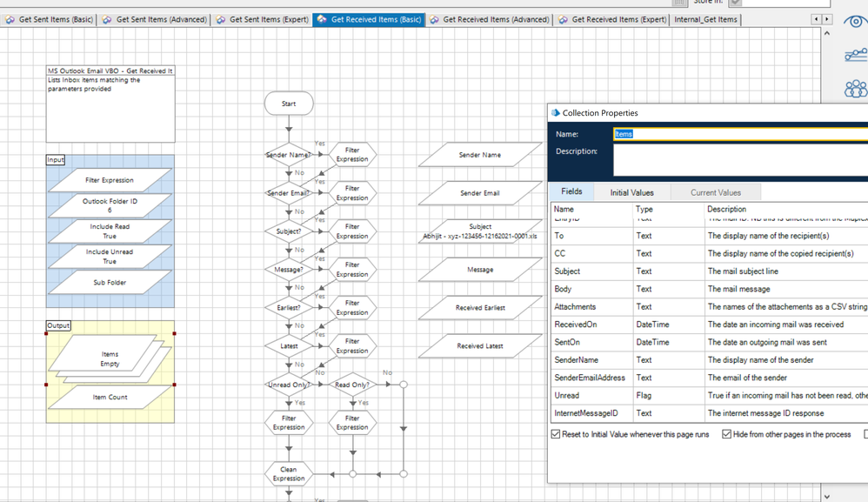This screenshot has width=868, height=502.
Task: Click the Collection Properties title icon
Action: (556, 113)
